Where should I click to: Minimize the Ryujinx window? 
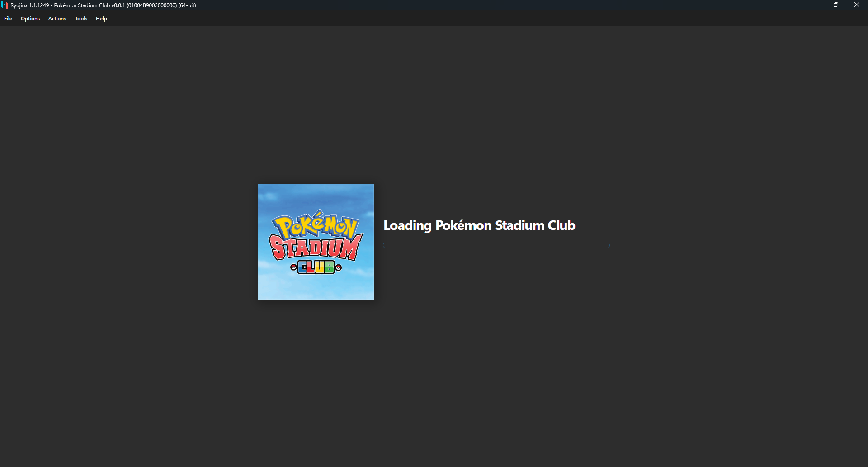click(x=816, y=5)
